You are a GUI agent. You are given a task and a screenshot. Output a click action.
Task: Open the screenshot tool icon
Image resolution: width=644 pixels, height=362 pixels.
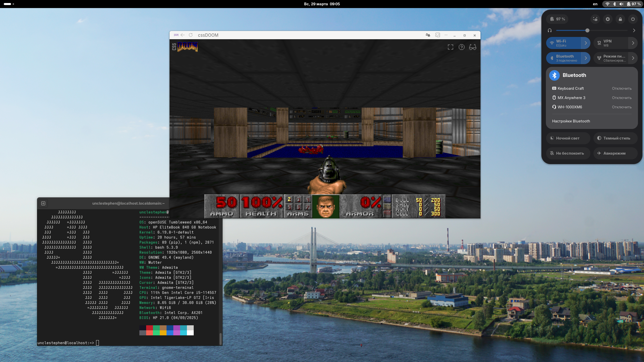coord(595,19)
